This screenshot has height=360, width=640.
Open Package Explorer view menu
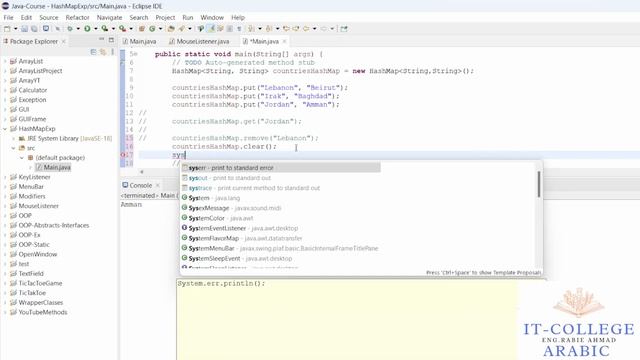[x=112, y=52]
